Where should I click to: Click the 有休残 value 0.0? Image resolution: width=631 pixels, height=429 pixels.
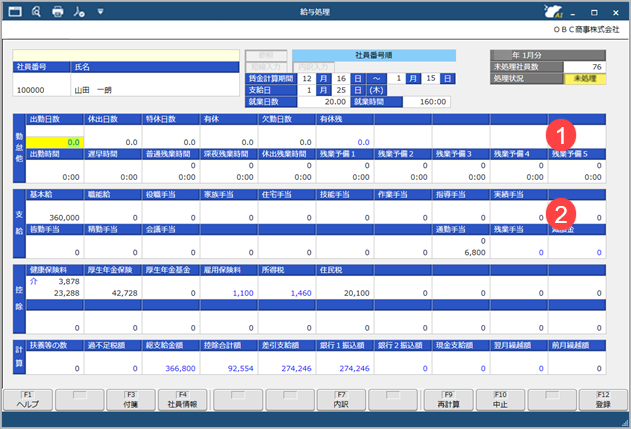[x=363, y=142]
